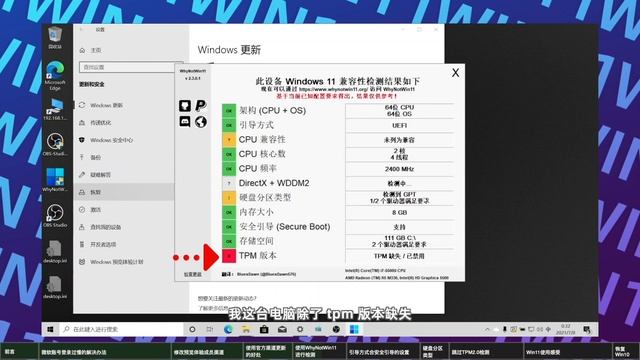Image resolution: width=640 pixels, height=360 pixels.
Task: Open Task View on taskbar
Action: click(x=210, y=329)
